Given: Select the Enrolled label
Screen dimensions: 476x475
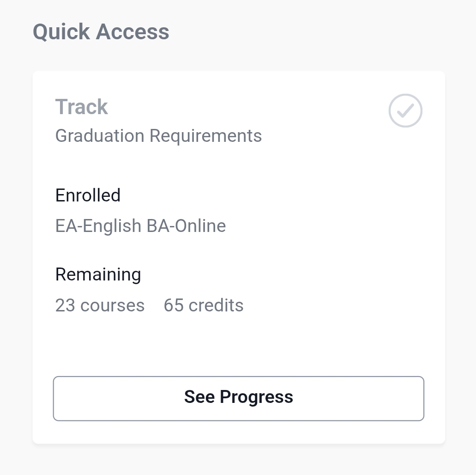Looking at the screenshot, I should tap(88, 195).
